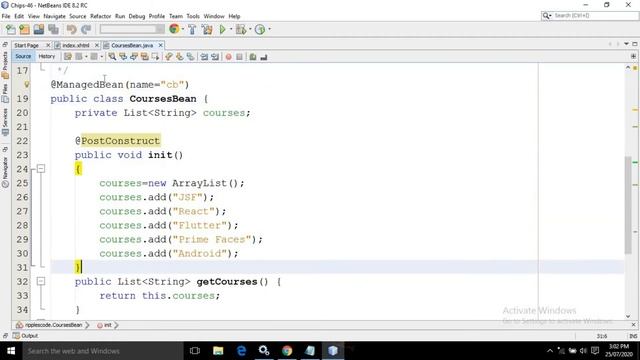Image resolution: width=640 pixels, height=360 pixels.
Task: Collapse getCourses method fold at line 32
Action: 41,281
